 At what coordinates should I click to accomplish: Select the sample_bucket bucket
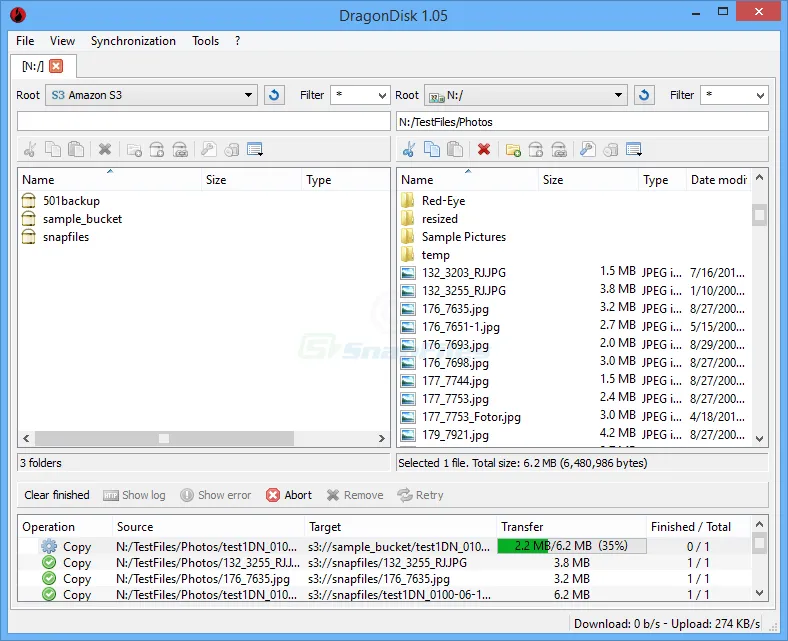point(72,219)
